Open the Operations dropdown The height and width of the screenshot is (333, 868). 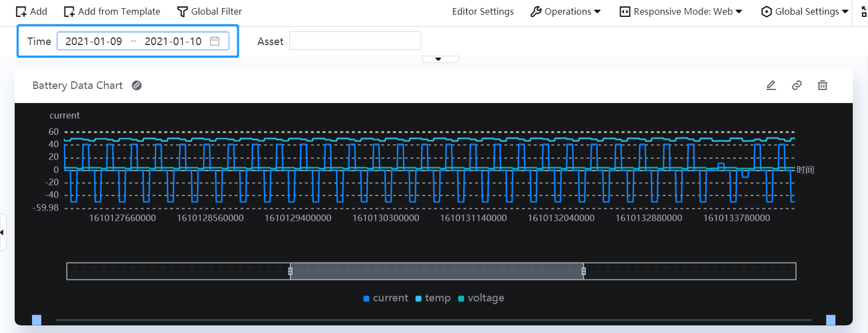point(566,11)
